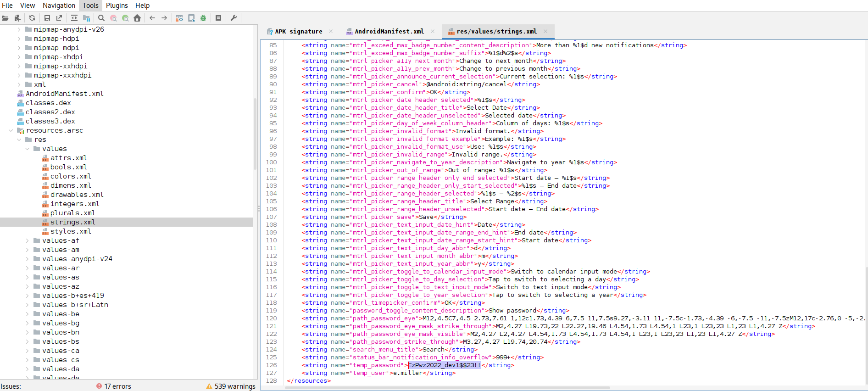Navigate back with the left arrow
The image size is (868, 391).
(152, 18)
